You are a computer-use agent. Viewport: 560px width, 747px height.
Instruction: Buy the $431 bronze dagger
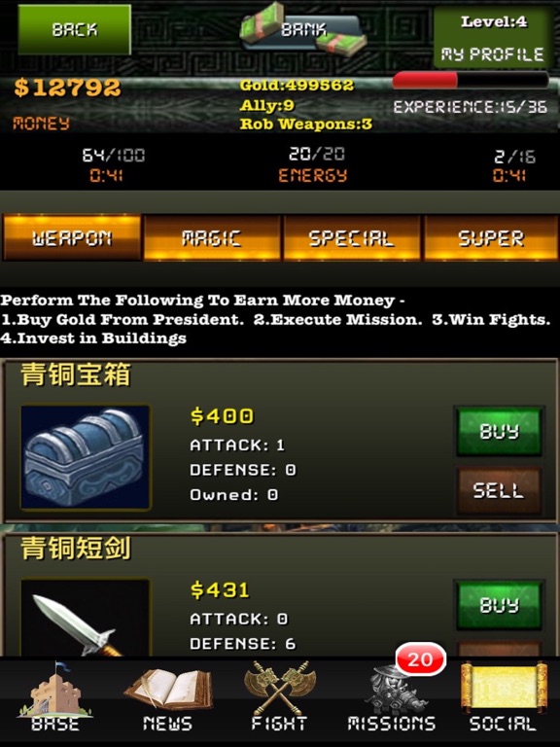tap(499, 605)
